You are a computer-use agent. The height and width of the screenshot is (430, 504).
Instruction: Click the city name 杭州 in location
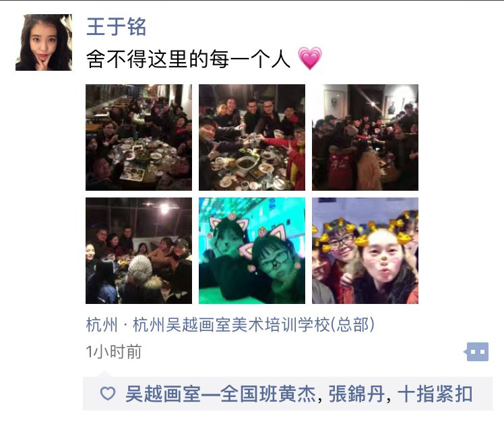(x=102, y=324)
